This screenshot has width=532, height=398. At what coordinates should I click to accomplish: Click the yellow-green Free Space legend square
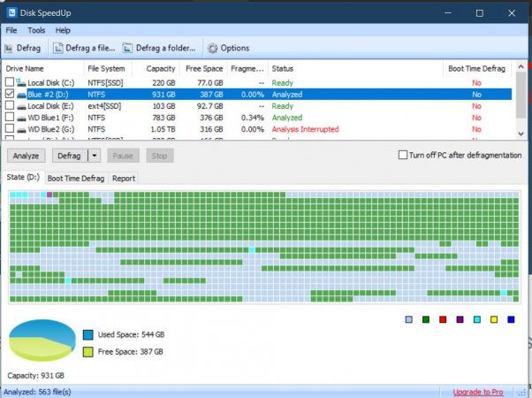[x=87, y=352]
